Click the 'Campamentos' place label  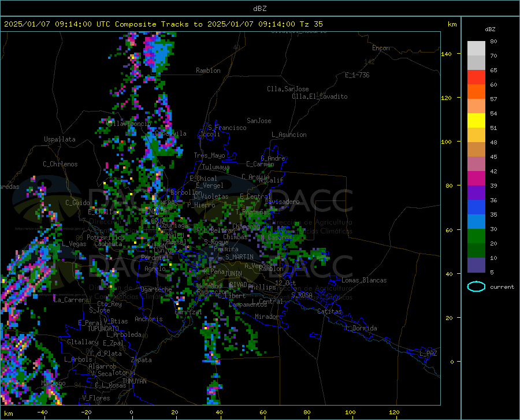pyautogui.click(x=248, y=304)
